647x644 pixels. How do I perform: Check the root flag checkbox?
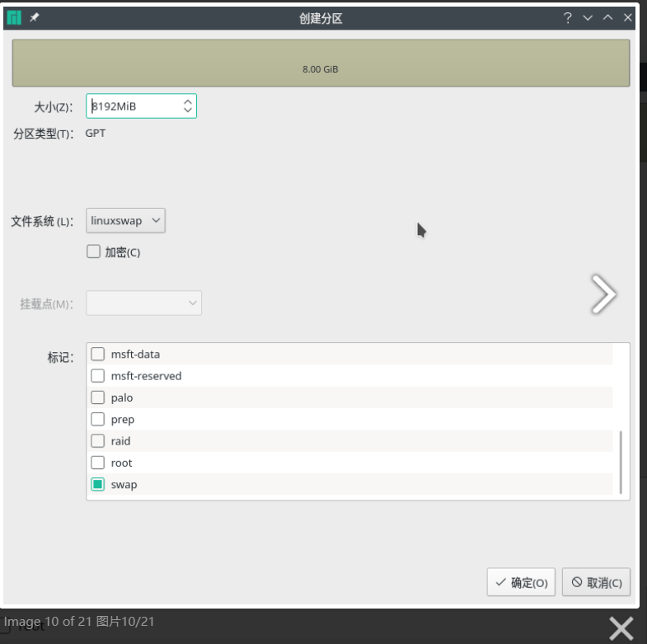click(98, 463)
